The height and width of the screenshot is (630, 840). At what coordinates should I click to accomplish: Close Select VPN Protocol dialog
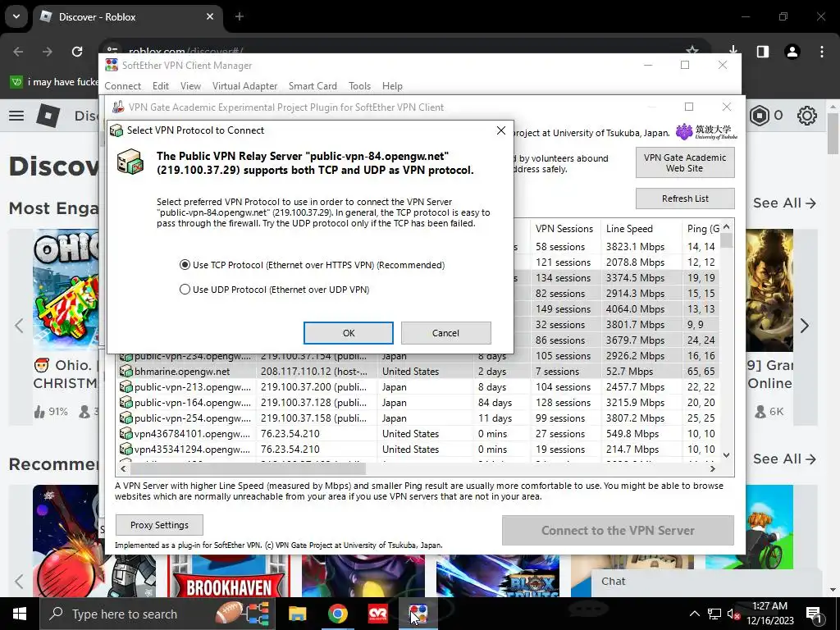(x=501, y=130)
